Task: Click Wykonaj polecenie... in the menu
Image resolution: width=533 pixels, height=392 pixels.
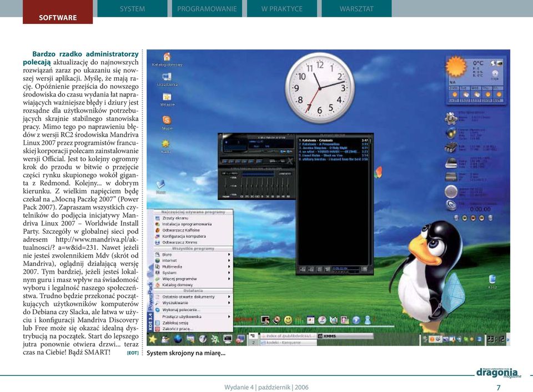Action: click(193, 310)
